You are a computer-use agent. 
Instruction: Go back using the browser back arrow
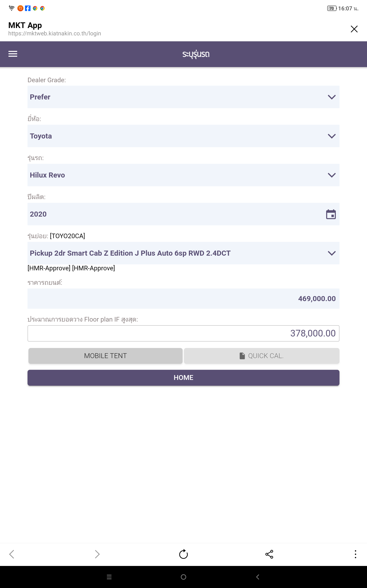point(12,554)
